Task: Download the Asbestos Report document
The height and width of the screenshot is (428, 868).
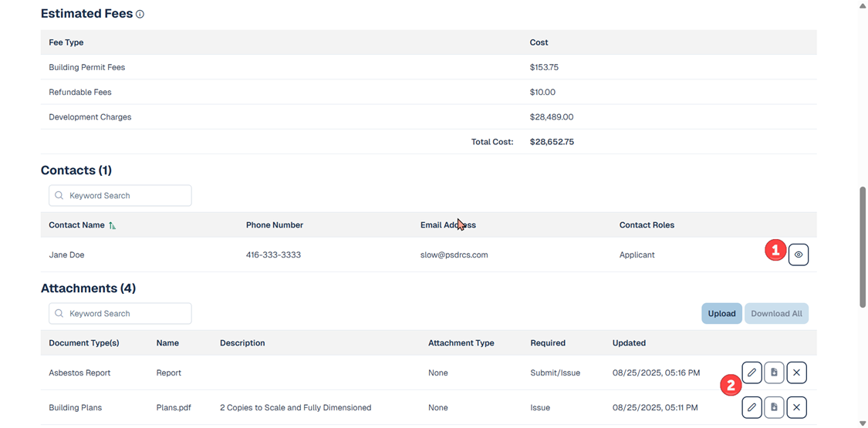Action: click(x=774, y=372)
